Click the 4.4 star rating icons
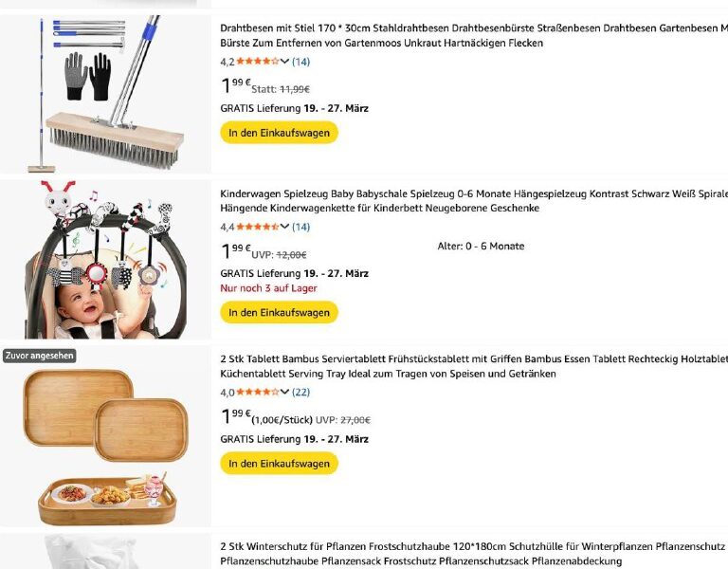This screenshot has height=569, width=728. 257,227
